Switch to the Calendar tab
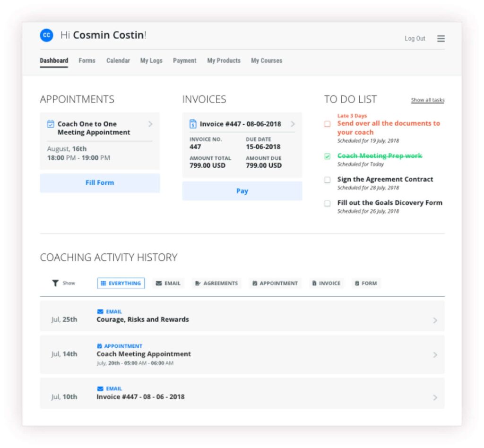This screenshot has width=484, height=448. pyautogui.click(x=118, y=60)
